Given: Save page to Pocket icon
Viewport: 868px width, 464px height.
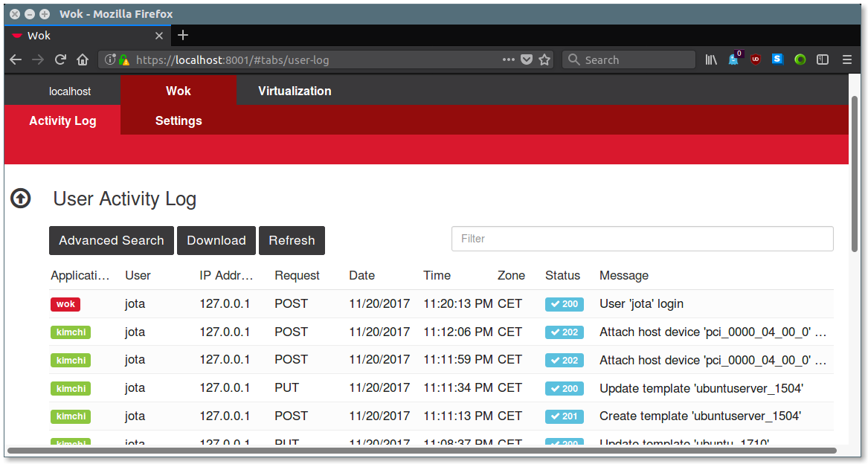Looking at the screenshot, I should (527, 59).
